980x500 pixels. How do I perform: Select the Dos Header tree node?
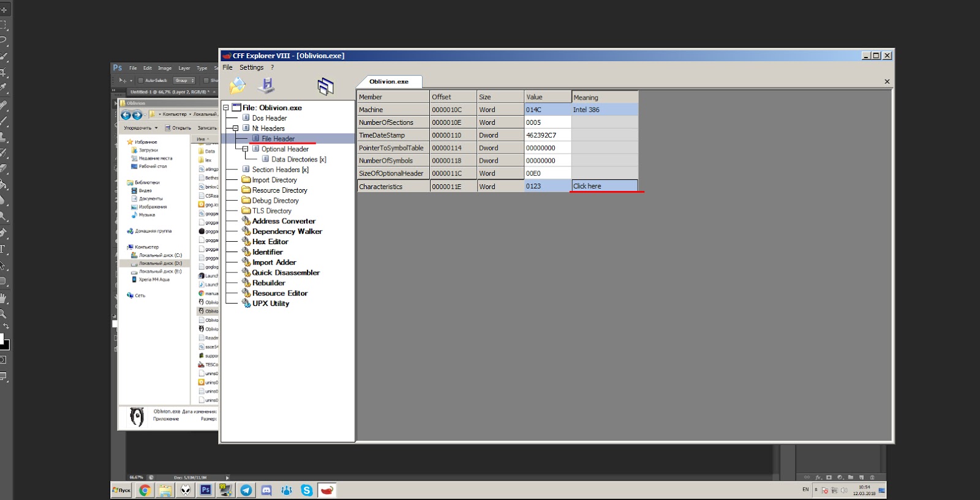(x=269, y=118)
